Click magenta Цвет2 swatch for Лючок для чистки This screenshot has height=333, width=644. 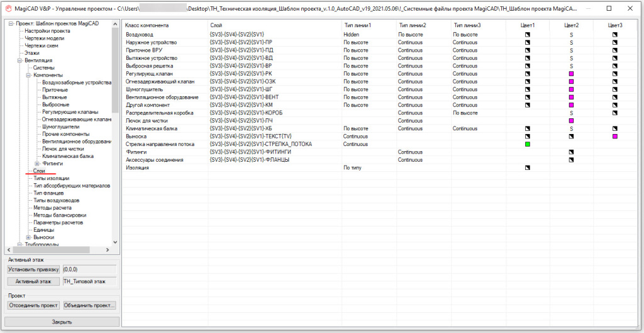point(572,120)
